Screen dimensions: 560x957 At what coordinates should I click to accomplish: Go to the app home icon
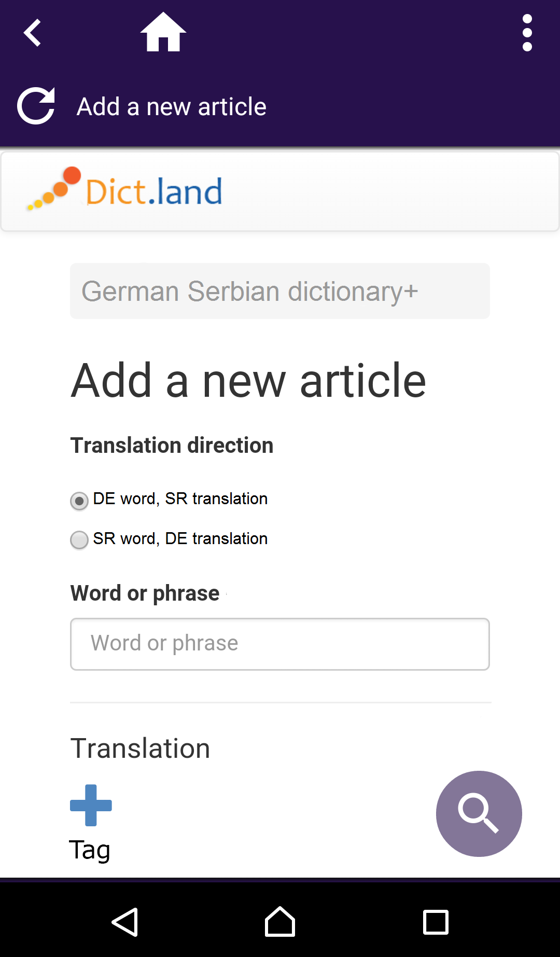point(163,32)
